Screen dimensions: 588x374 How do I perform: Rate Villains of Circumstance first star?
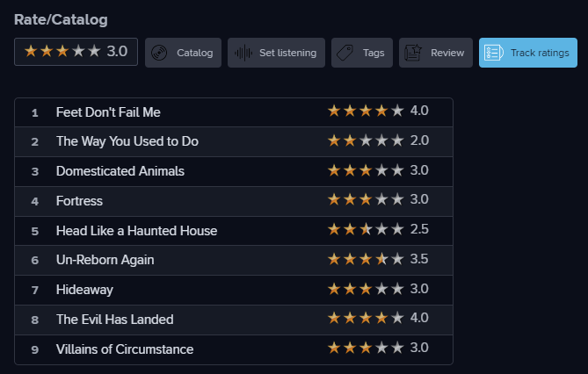pos(334,349)
